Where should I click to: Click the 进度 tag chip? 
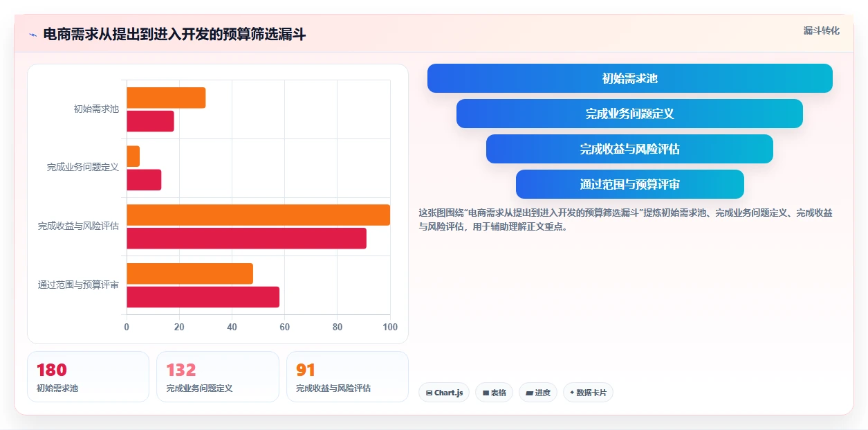point(537,393)
